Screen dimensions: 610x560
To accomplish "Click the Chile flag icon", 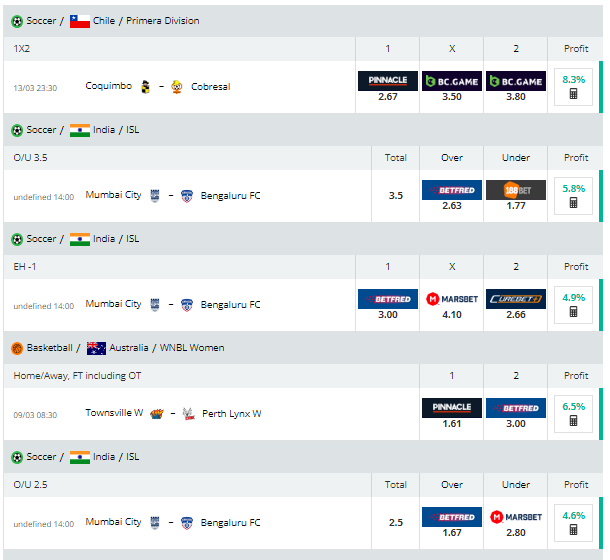I will click(80, 21).
